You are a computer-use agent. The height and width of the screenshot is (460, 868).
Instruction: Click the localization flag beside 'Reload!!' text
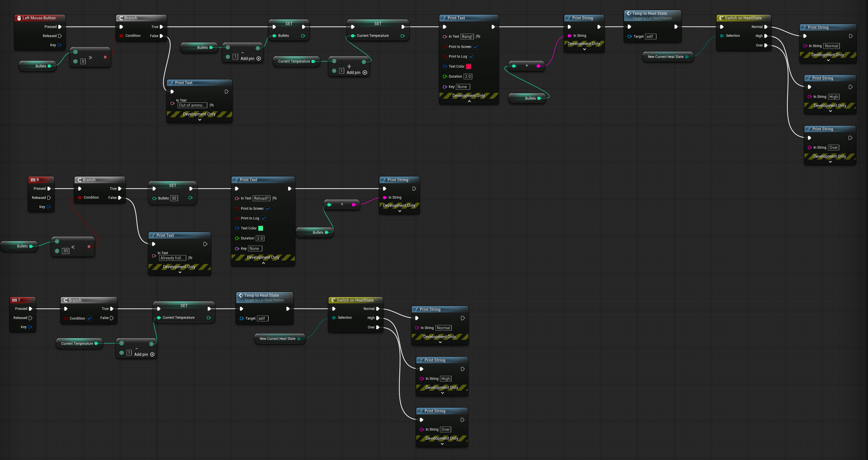[274, 198]
